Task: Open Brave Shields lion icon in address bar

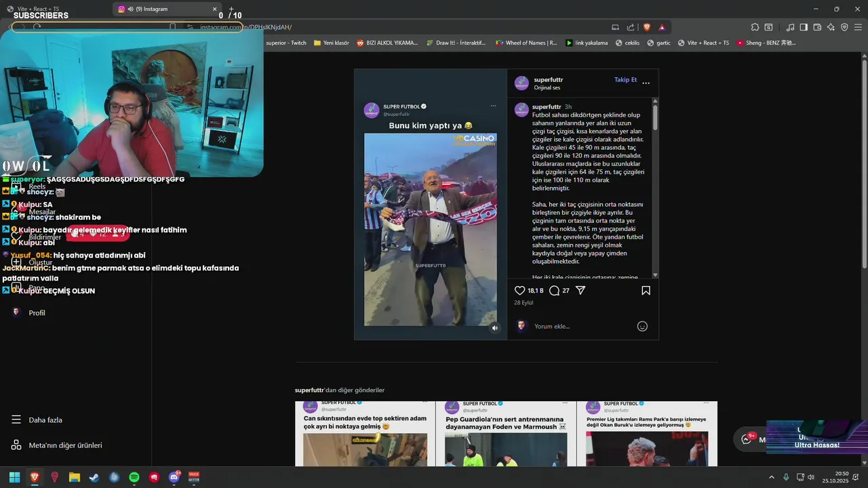Action: [x=647, y=27]
